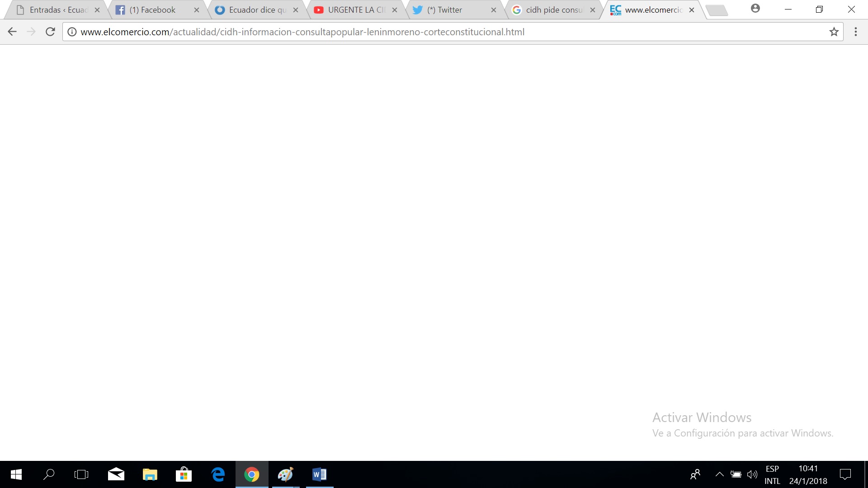
Task: Open Windows Start menu
Action: point(16,474)
